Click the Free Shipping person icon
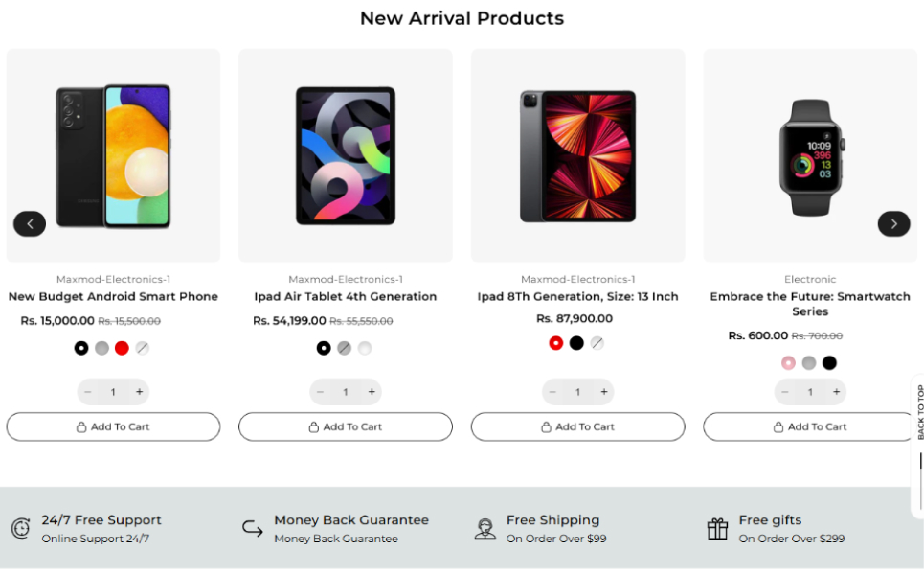Viewport: 924px width, 575px height. click(x=485, y=528)
